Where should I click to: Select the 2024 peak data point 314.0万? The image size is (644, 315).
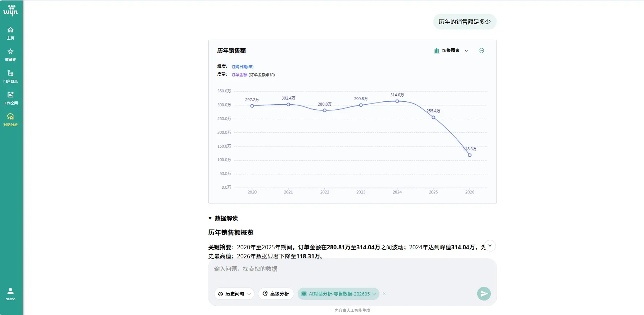click(397, 101)
